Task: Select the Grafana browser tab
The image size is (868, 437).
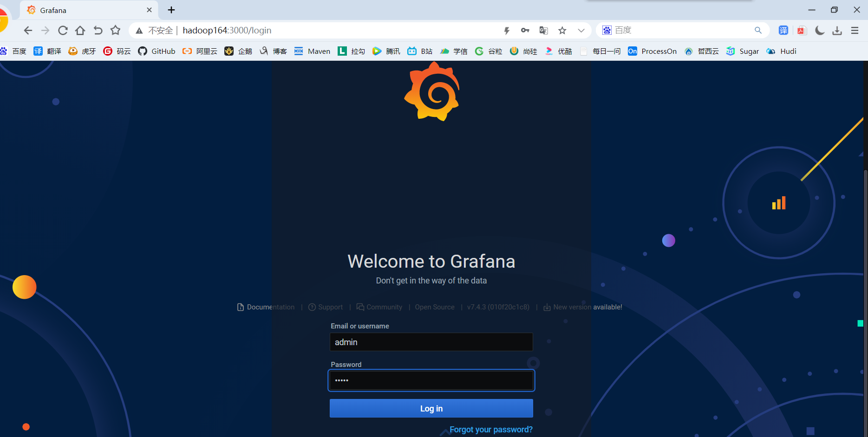Action: tap(88, 10)
